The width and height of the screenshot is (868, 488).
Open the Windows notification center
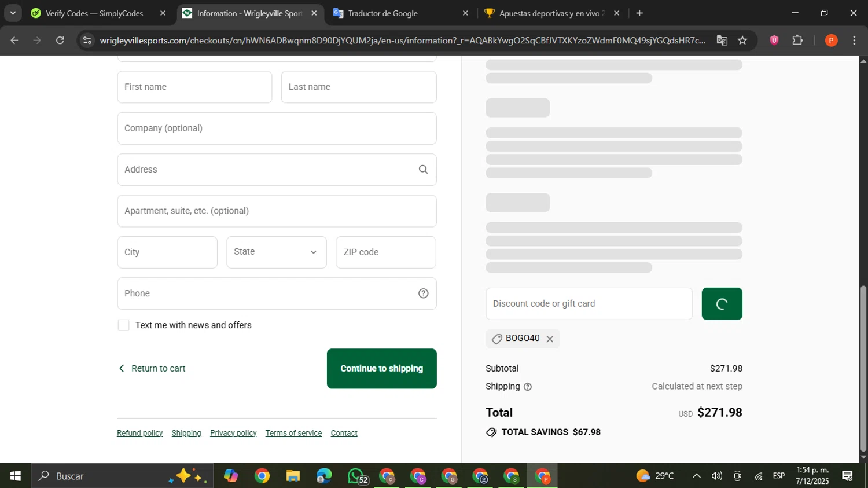[848, 476]
